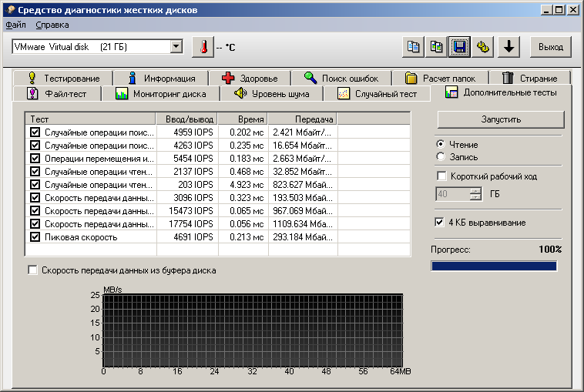The height and width of the screenshot is (392, 584).
Task: Select the Запись radio button
Action: pos(441,157)
